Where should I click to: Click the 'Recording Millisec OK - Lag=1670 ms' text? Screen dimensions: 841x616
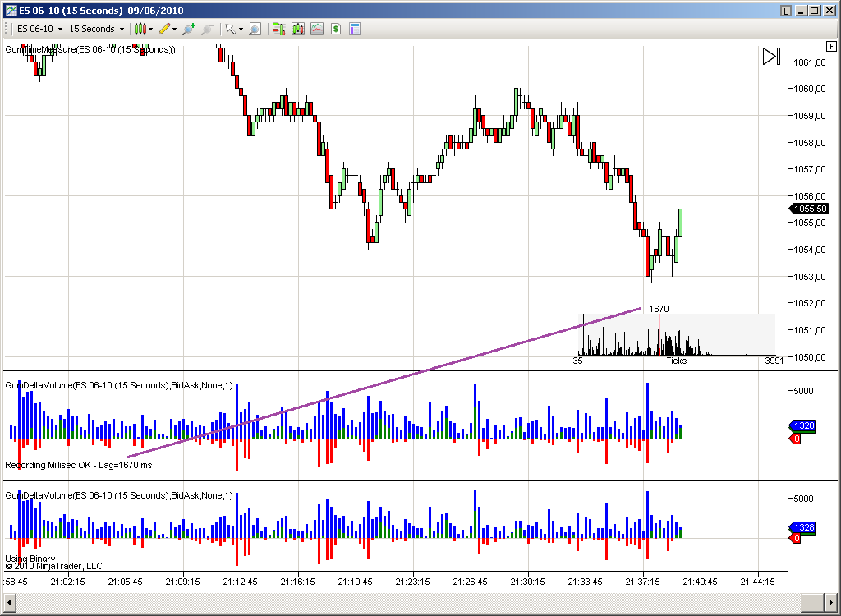pyautogui.click(x=78, y=465)
